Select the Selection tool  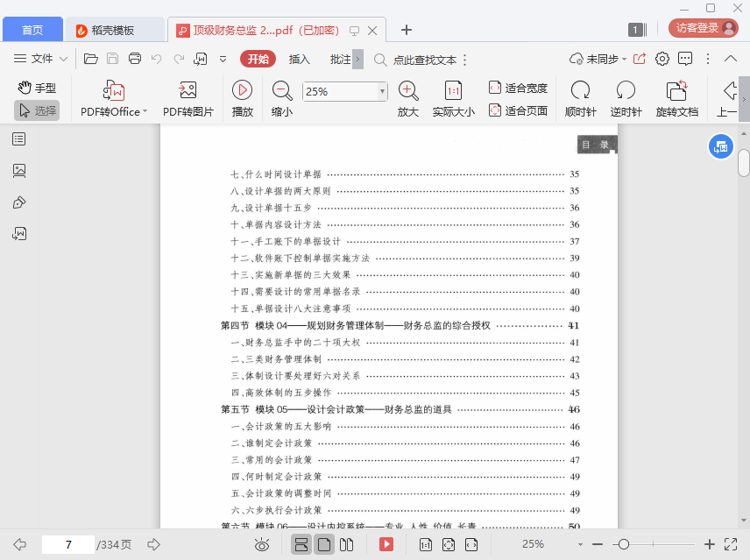click(x=38, y=110)
